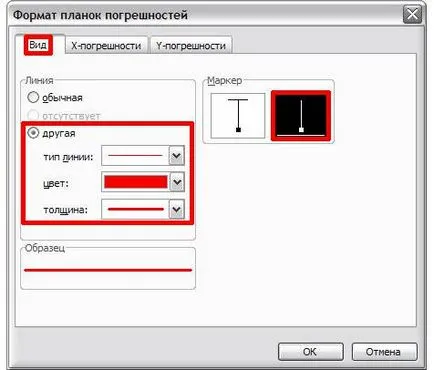Viewport: 434px width, 370px height.
Task: Click the Маркер group label
Action: tap(225, 80)
